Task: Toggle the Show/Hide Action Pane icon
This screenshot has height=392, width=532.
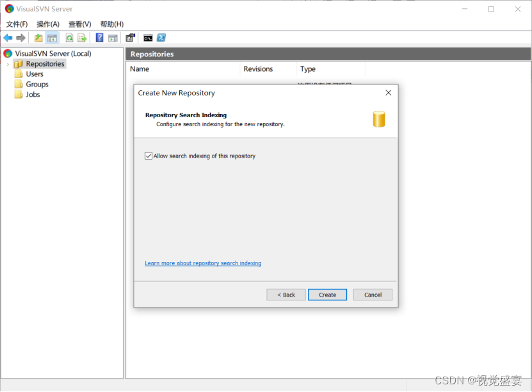Action: 113,38
